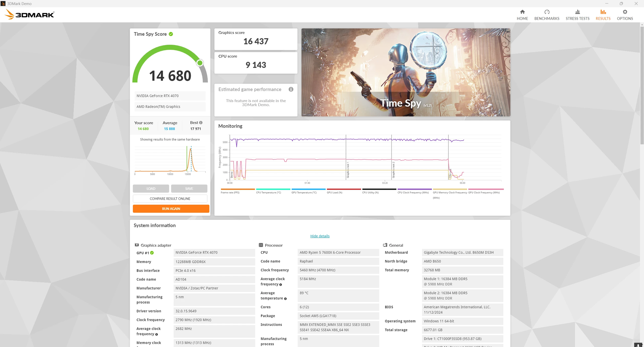
Task: Toggle GPU Temperature legend swatch
Action: pyautogui.click(x=308, y=189)
